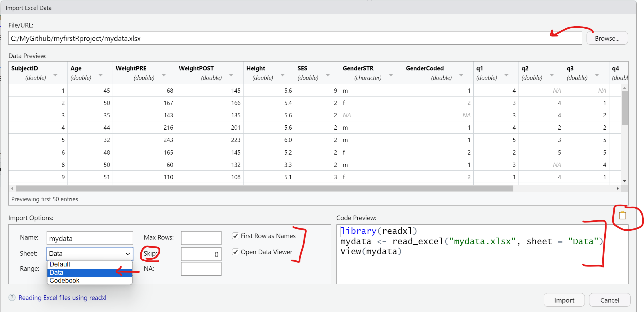Open GenderCoded column type dropdown
This screenshot has height=312, width=644.
click(461, 75)
